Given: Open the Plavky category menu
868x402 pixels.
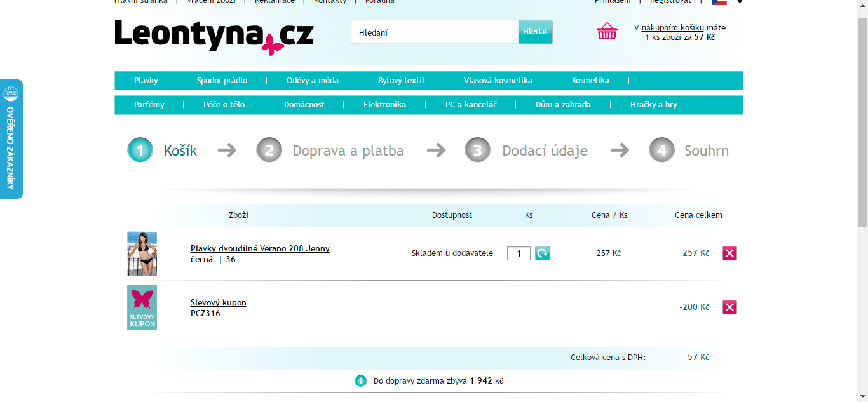Looking at the screenshot, I should pos(146,81).
